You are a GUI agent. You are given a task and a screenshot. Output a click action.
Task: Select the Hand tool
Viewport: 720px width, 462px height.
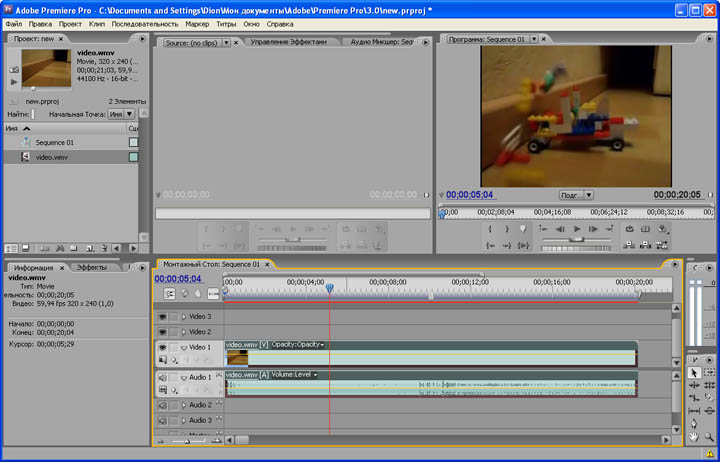[x=694, y=437]
